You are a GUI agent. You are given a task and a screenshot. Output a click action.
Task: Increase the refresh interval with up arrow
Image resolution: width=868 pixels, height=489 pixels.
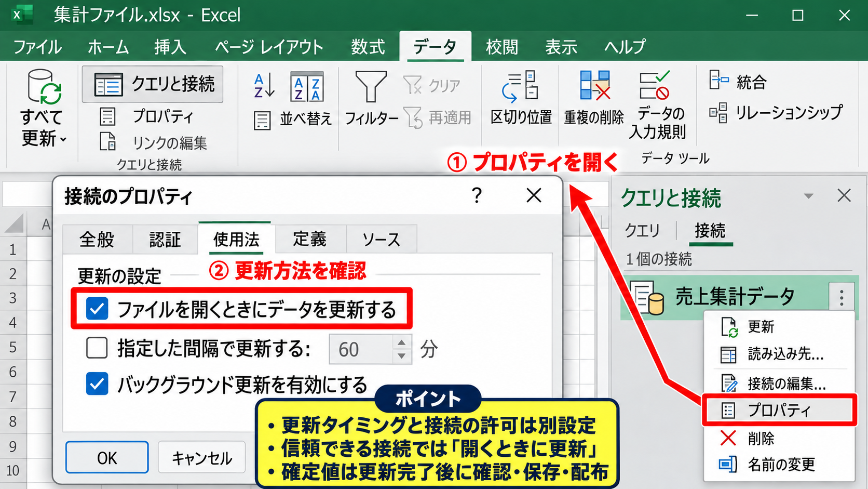coord(401,342)
